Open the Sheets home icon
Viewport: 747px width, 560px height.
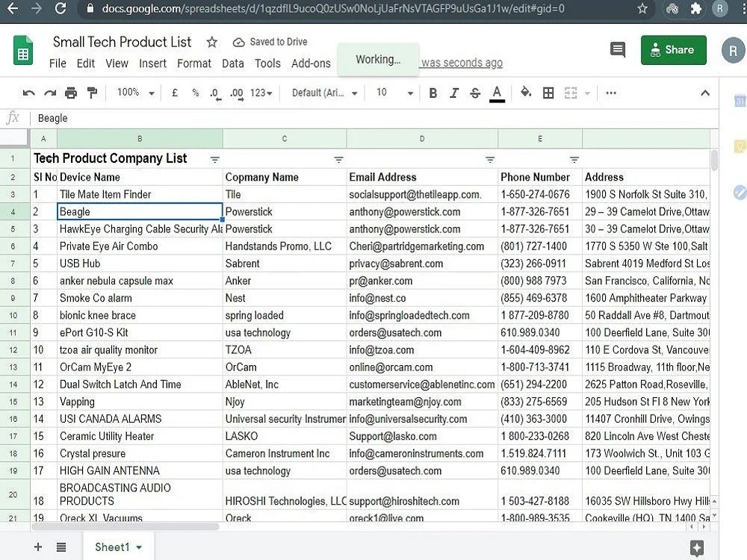(x=23, y=50)
